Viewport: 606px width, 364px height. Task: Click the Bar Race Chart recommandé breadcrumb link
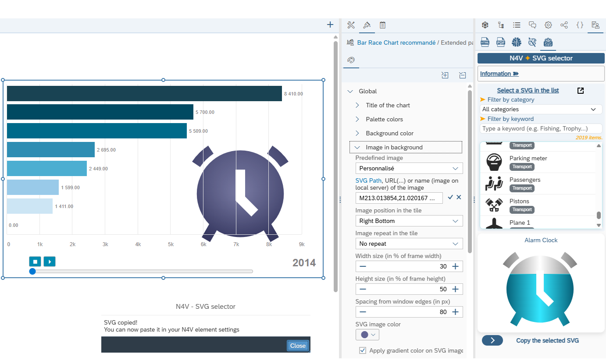tap(396, 42)
